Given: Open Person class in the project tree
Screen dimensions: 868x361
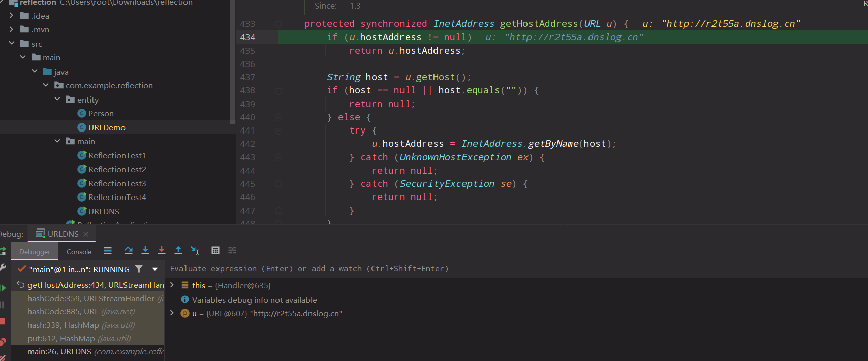Looking at the screenshot, I should [101, 114].
